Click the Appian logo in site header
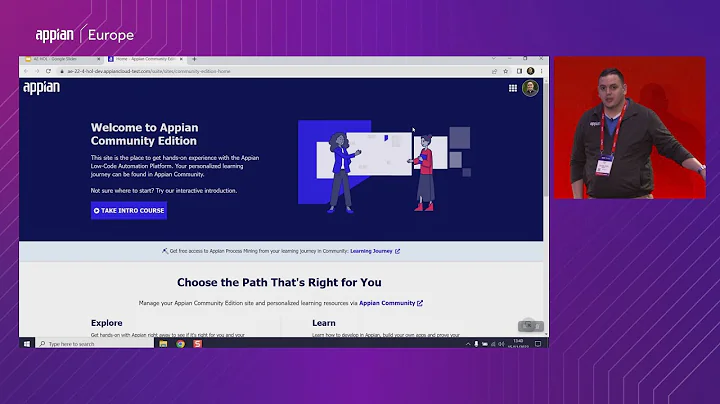Screen dimensions: 720x404 41,87
